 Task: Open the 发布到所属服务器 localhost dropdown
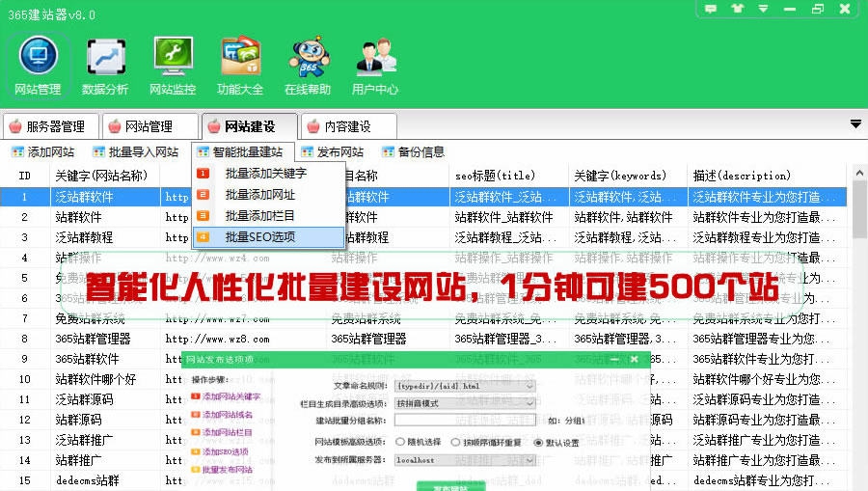[465, 460]
